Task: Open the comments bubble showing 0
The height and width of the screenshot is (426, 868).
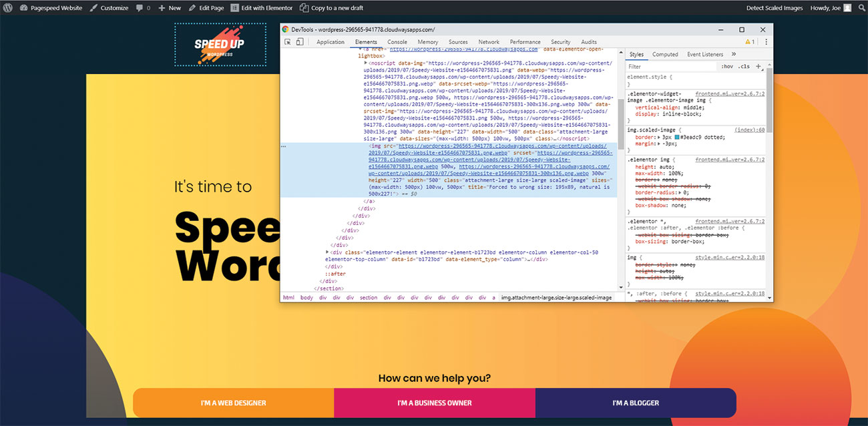Action: (144, 8)
